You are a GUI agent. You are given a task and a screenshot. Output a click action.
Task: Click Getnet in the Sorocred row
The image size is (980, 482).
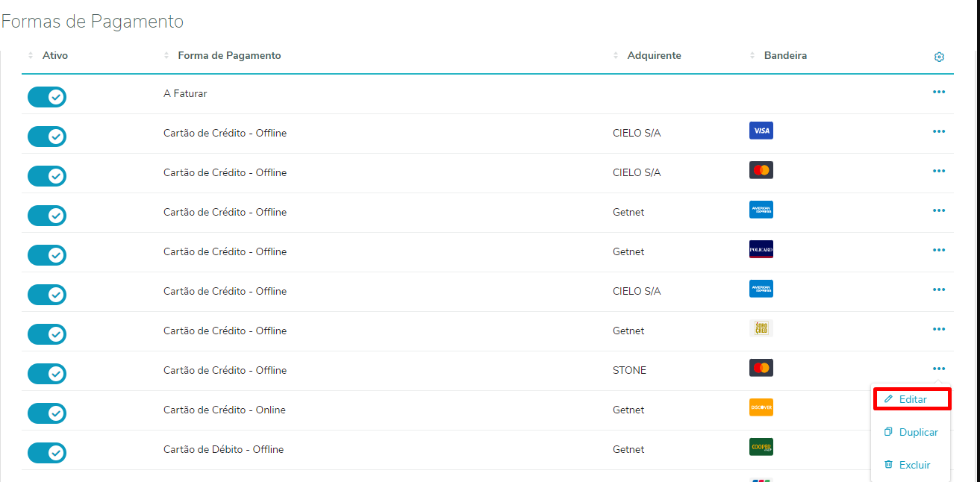click(x=628, y=331)
